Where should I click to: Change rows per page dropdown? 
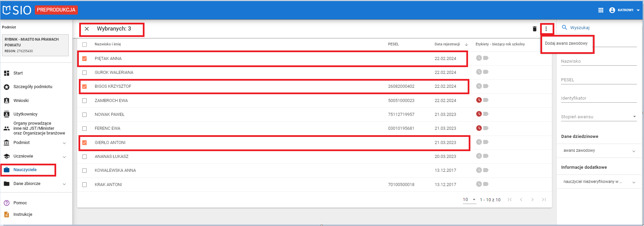[x=469, y=200]
